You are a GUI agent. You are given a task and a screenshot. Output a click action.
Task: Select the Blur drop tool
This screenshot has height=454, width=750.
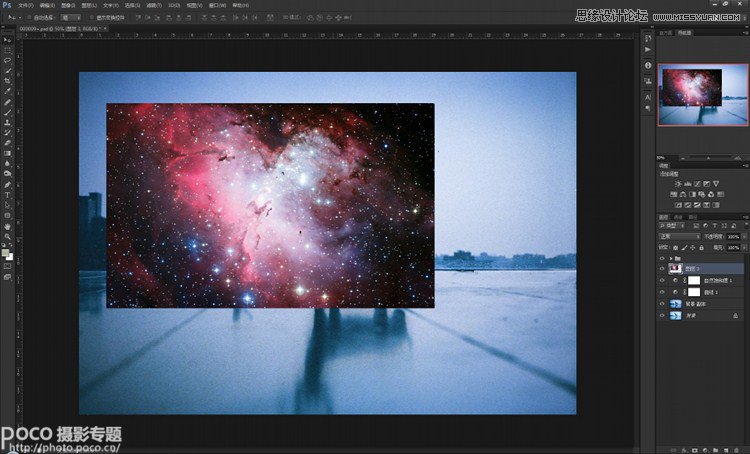7,163
